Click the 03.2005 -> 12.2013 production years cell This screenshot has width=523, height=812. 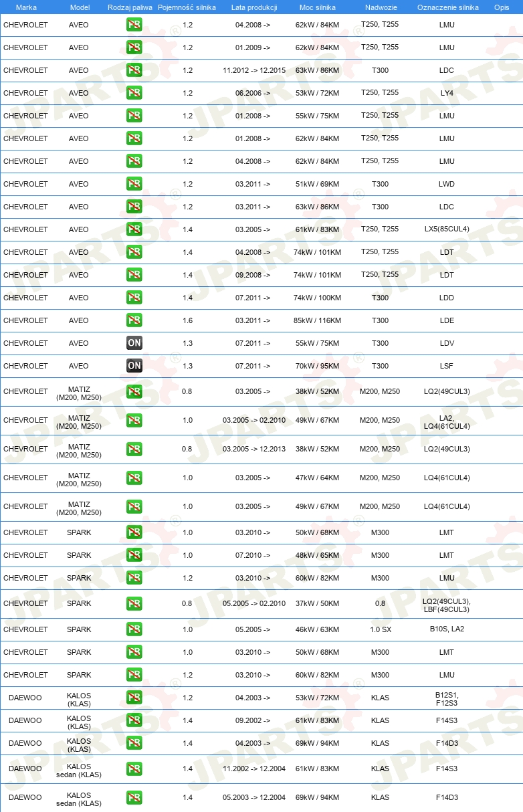click(254, 449)
